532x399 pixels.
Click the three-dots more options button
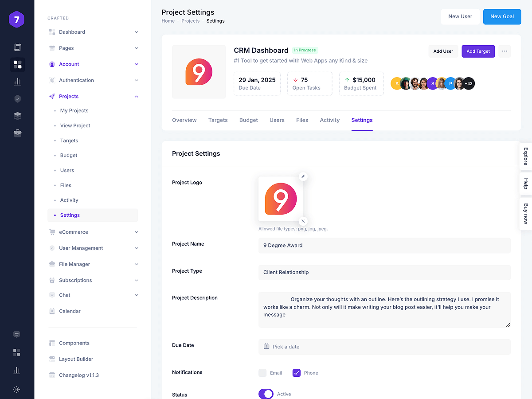pos(505,51)
